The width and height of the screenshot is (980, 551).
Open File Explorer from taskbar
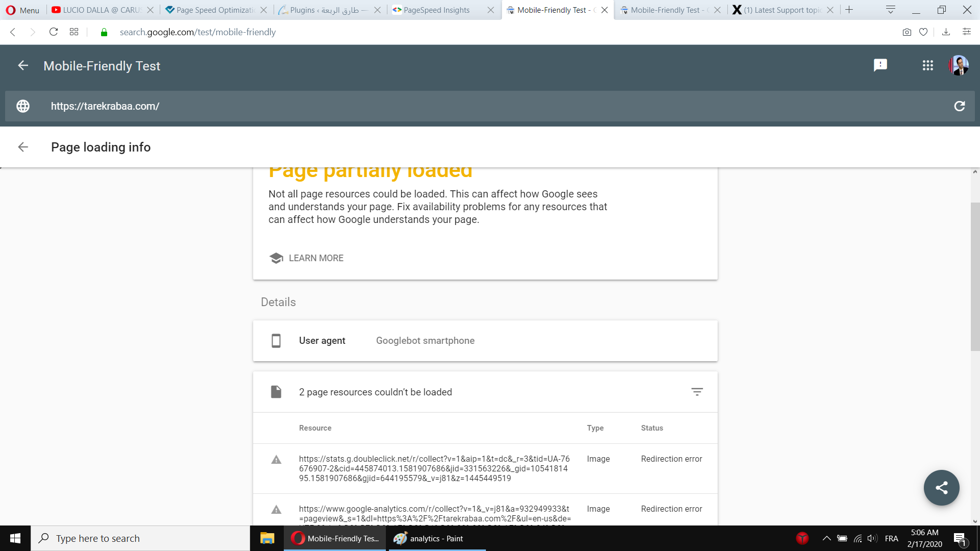267,538
